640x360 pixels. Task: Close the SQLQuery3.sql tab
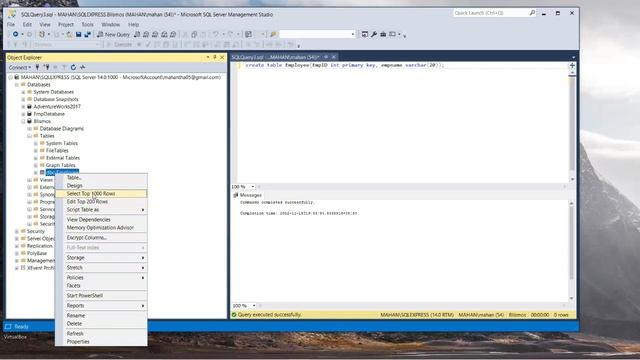tap(333, 57)
